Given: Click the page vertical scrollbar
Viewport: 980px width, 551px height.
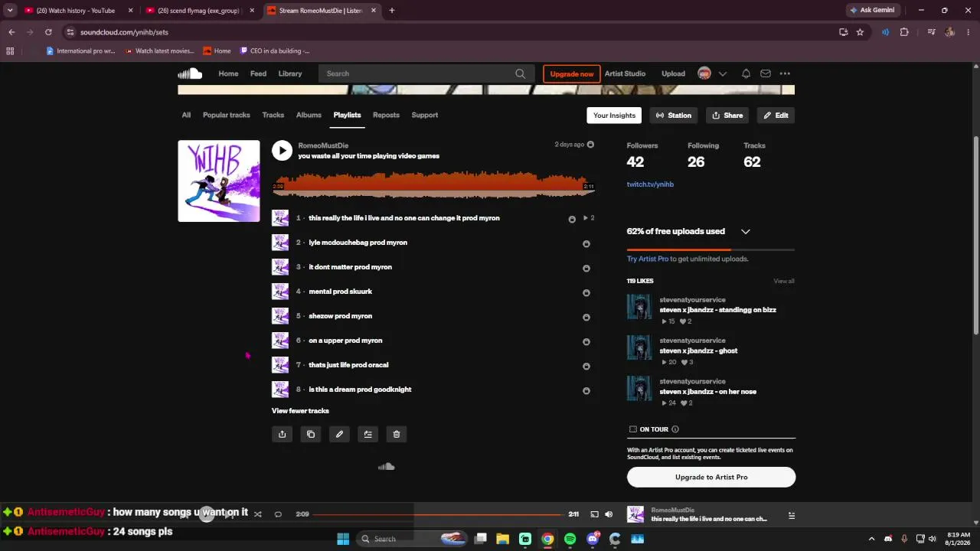Looking at the screenshot, I should click(x=975, y=235).
